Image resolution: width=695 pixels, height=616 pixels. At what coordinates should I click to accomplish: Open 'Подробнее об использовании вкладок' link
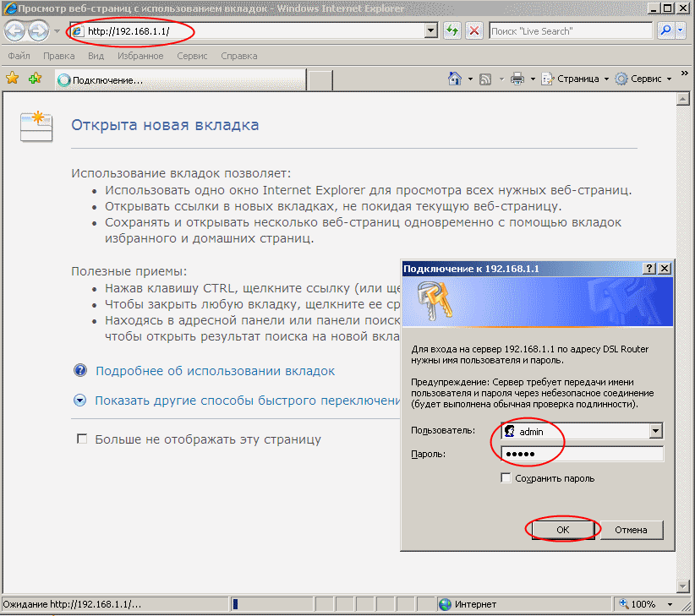coord(215,371)
